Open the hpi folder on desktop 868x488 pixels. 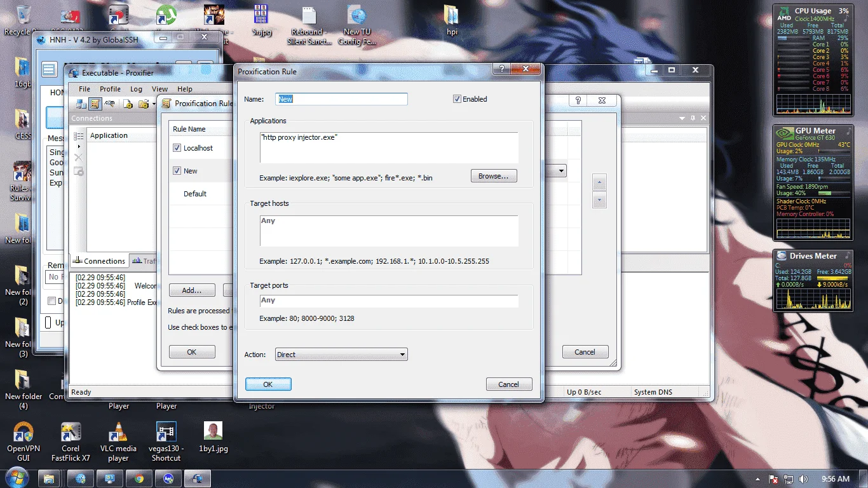[452, 20]
